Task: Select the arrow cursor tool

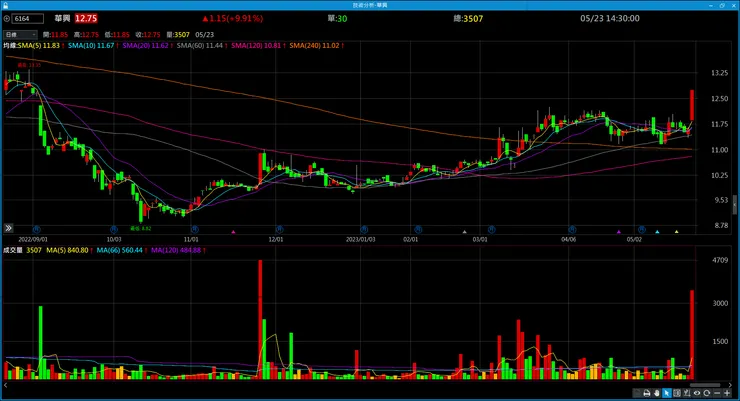Action: click(667, 393)
